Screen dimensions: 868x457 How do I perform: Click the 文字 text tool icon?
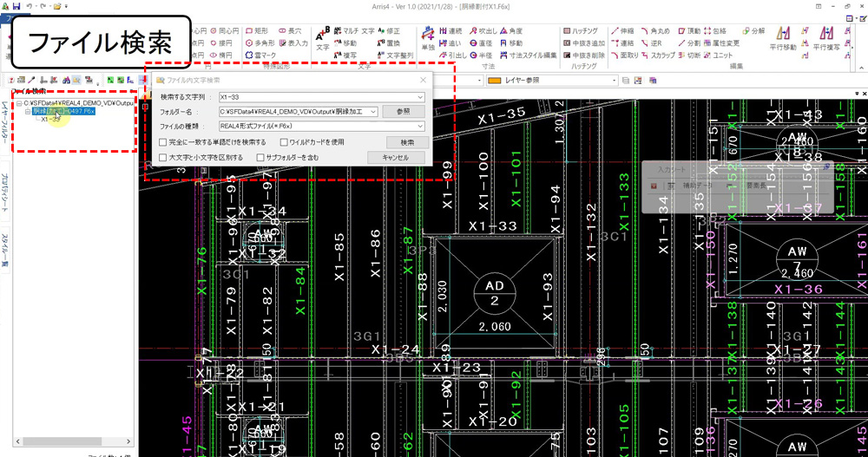322,40
